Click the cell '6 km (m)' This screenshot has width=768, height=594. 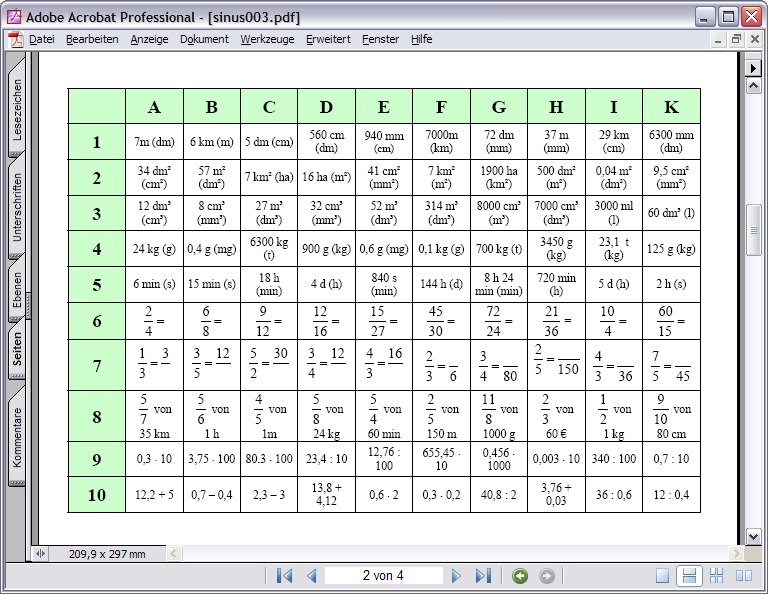[x=212, y=142]
